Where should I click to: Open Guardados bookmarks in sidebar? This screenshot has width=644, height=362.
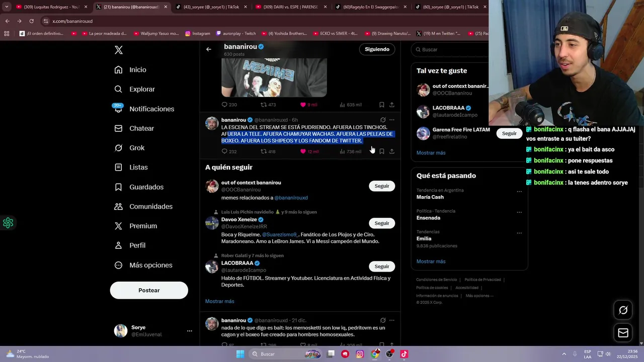click(139, 187)
